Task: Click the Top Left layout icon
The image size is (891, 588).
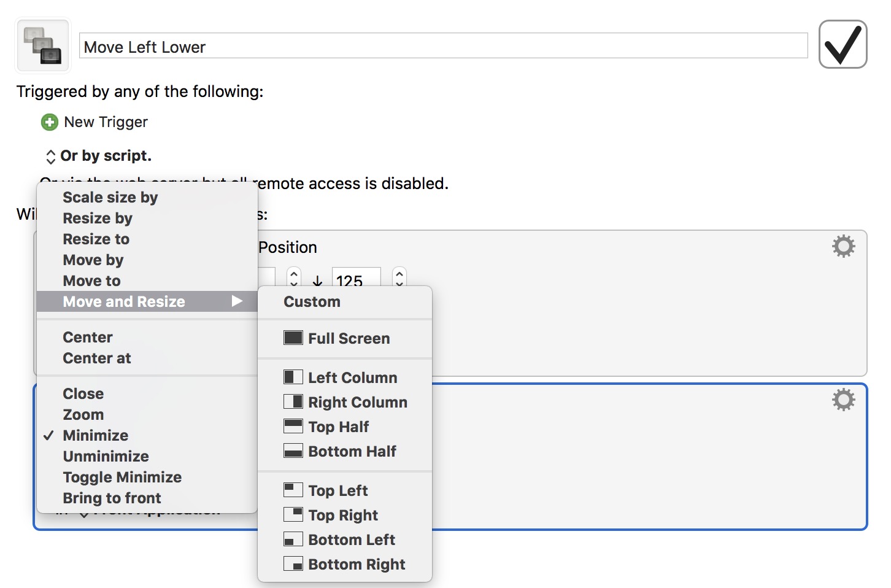Action: click(x=293, y=490)
